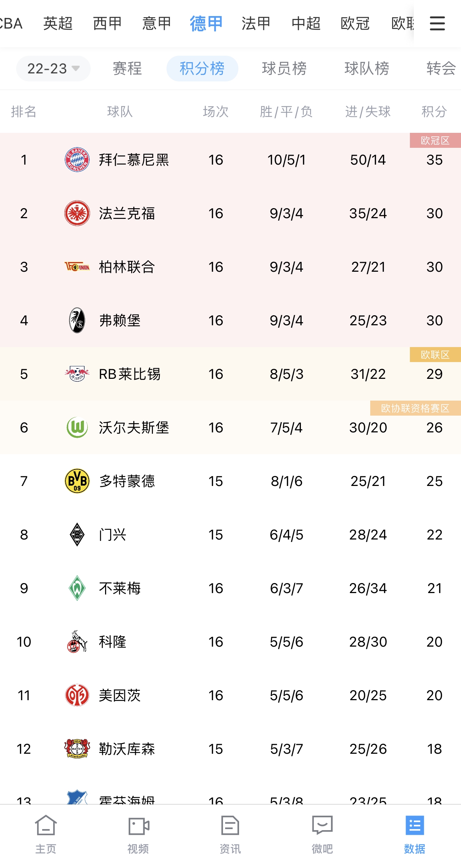Tap the 积分 column header
The height and width of the screenshot is (868, 461).
tap(434, 111)
